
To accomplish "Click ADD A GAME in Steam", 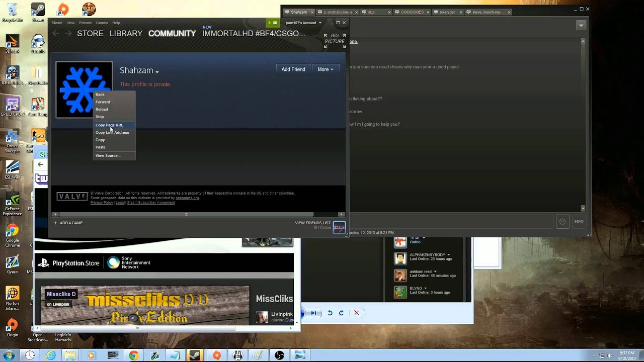I will point(69,223).
